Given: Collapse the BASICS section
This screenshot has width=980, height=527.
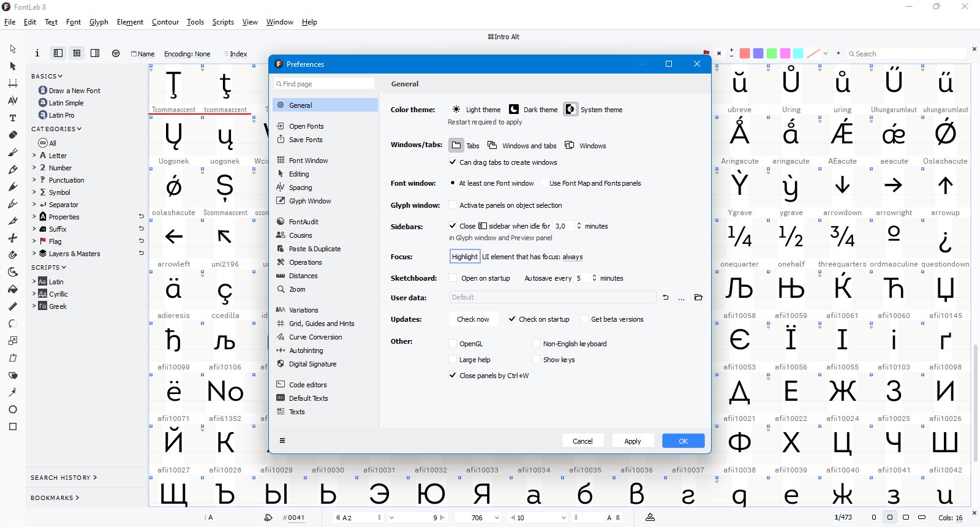Looking at the screenshot, I should coord(47,76).
